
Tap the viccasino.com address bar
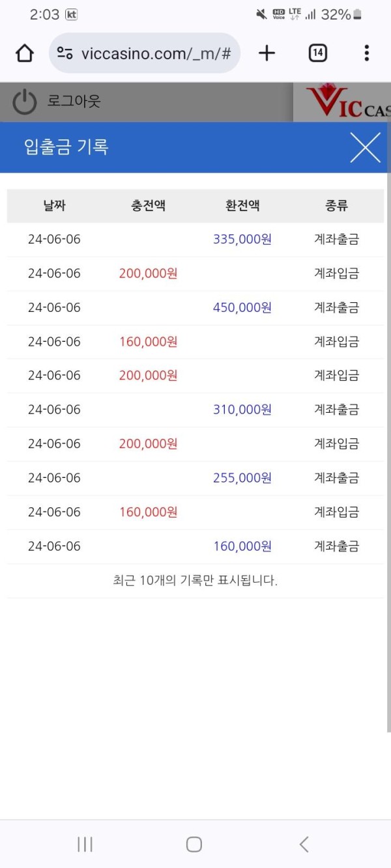click(x=145, y=53)
